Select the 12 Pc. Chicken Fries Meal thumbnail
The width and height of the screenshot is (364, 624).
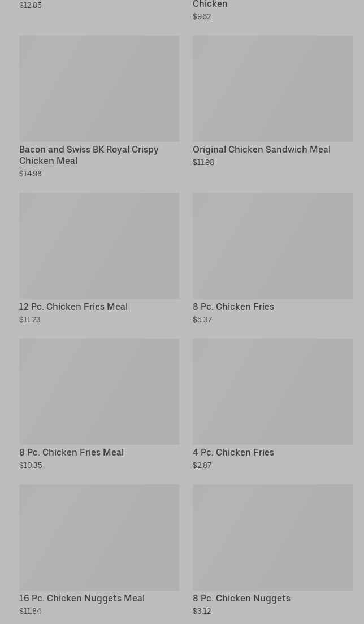coord(99,245)
